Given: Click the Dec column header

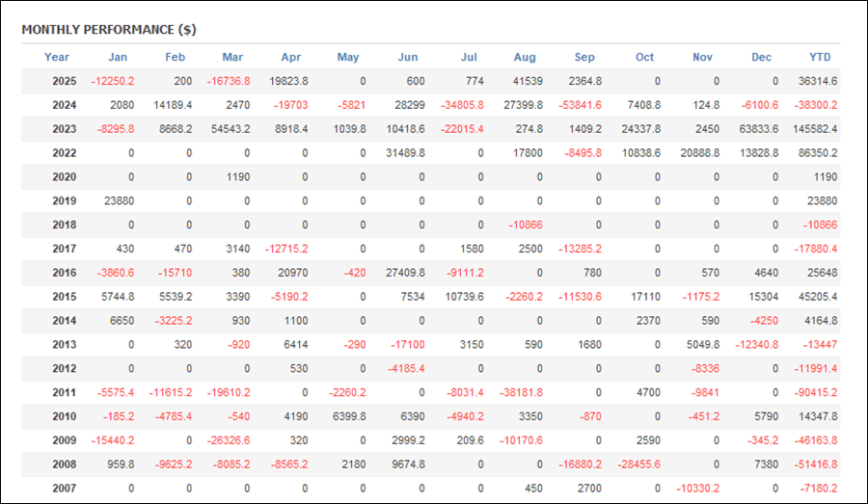Looking at the screenshot, I should pyautogui.click(x=762, y=57).
